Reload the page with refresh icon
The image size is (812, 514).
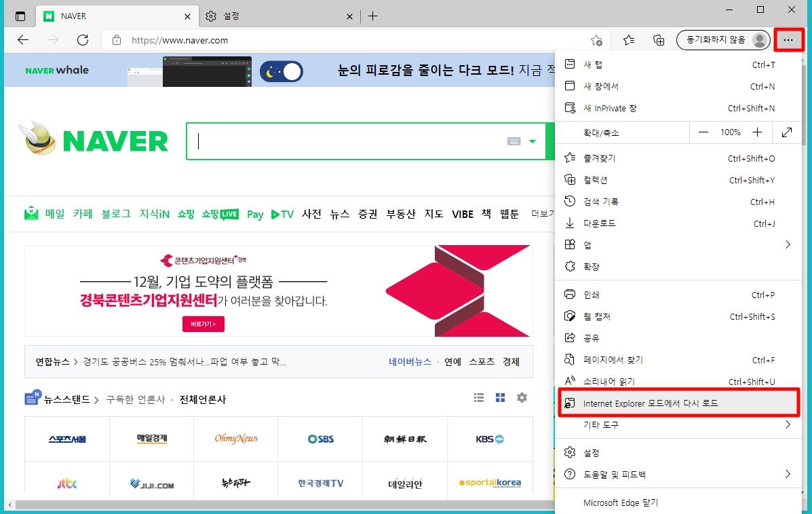click(83, 40)
